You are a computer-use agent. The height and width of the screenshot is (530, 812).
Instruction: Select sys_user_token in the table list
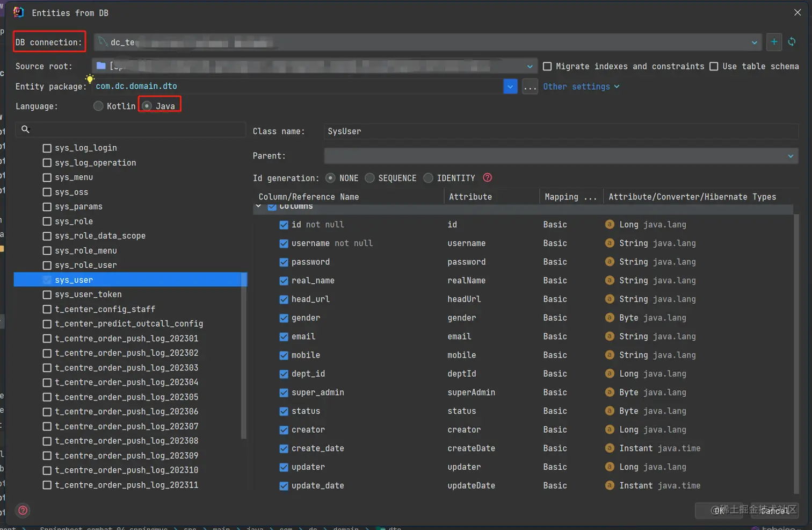88,294
